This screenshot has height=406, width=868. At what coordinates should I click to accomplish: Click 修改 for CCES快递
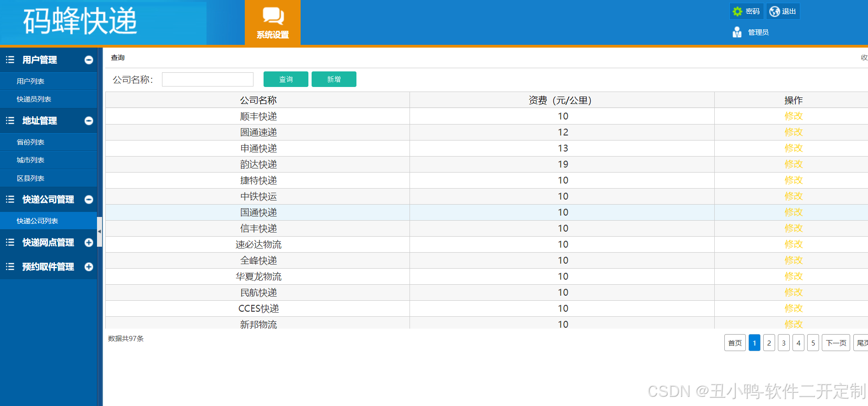click(x=794, y=309)
